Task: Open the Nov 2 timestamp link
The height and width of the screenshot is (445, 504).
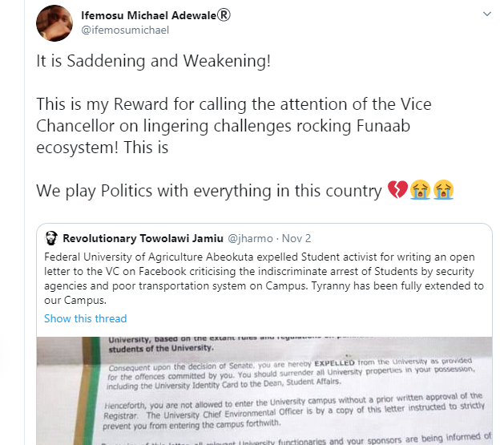Action: coord(296,238)
